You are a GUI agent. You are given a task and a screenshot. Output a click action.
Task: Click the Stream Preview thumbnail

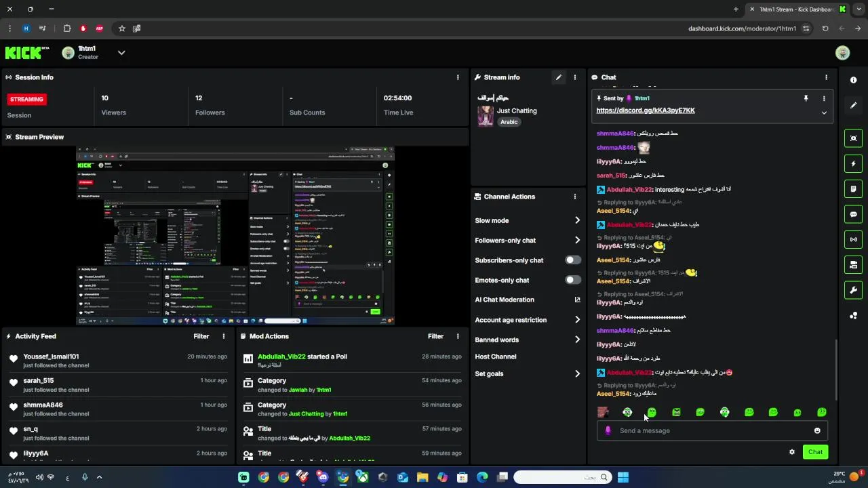[x=235, y=236]
